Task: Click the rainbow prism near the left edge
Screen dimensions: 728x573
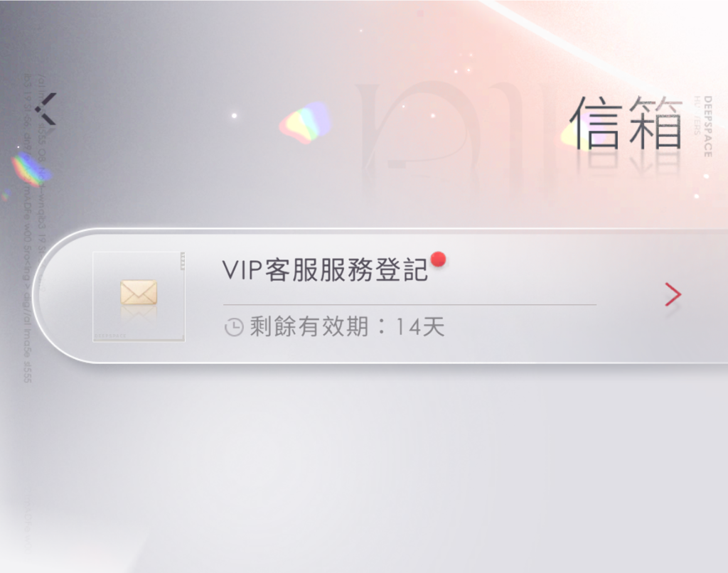Action: tap(28, 169)
